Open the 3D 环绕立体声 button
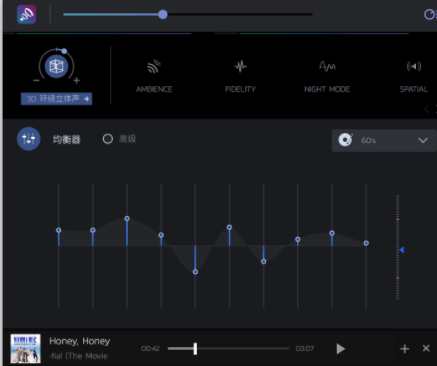The width and height of the screenshot is (437, 366). click(56, 99)
